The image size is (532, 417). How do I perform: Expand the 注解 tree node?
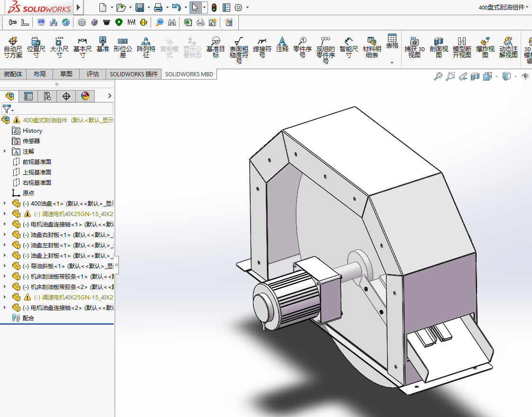[5, 151]
